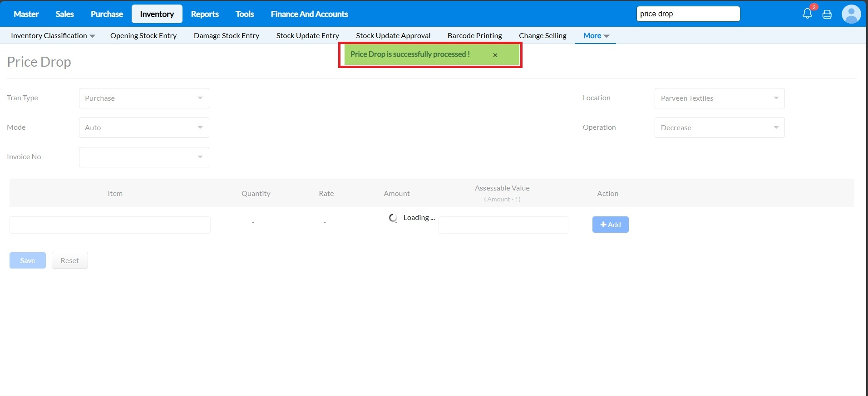Expand the Inventory Classification submenu

pos(53,35)
